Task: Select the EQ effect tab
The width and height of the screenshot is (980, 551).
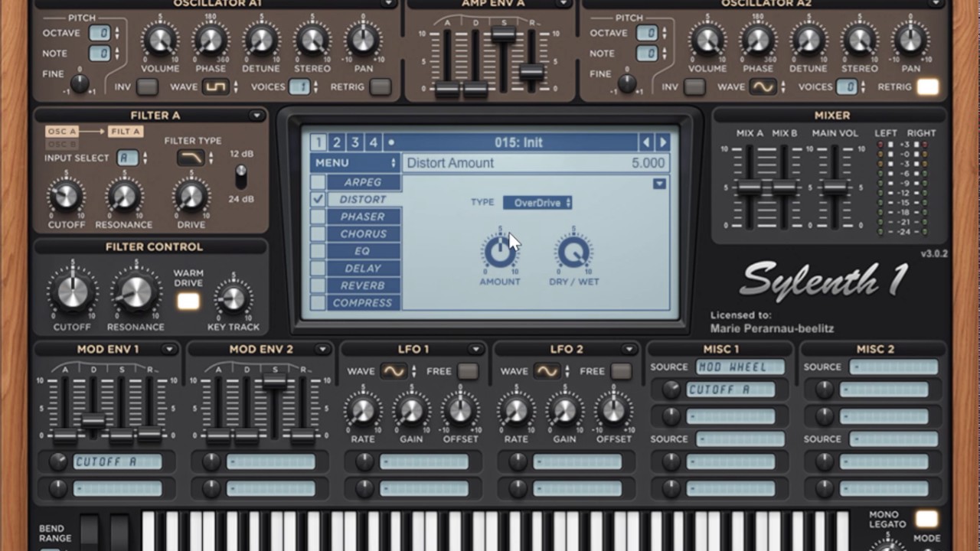Action: [x=364, y=251]
